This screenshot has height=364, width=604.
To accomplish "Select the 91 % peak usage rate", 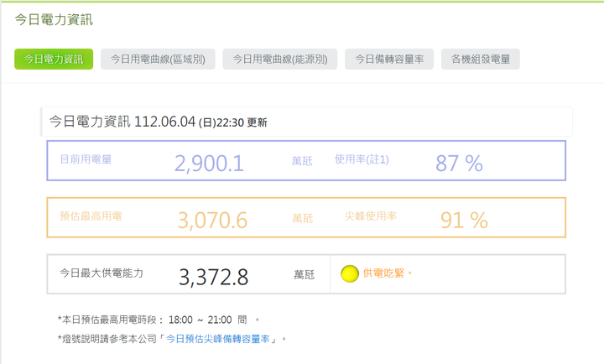I will click(464, 221).
